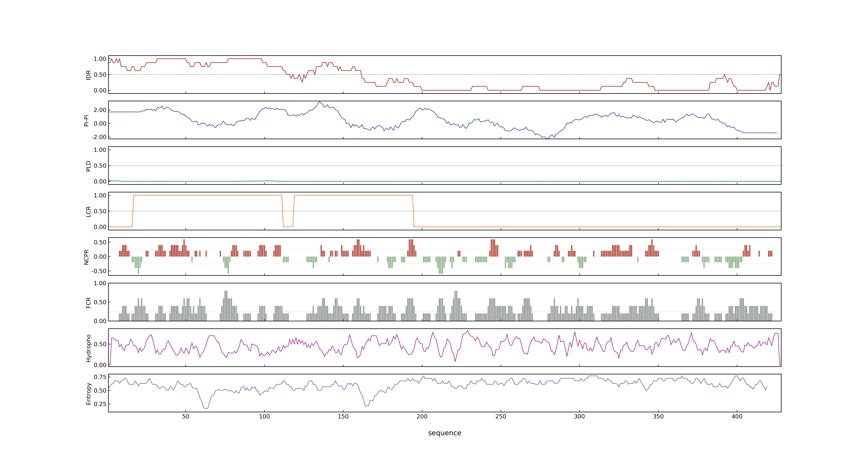Screen dimensions: 868x463
Task: Click the 0.00 tick of the NCPR panel
Action: click(x=100, y=257)
